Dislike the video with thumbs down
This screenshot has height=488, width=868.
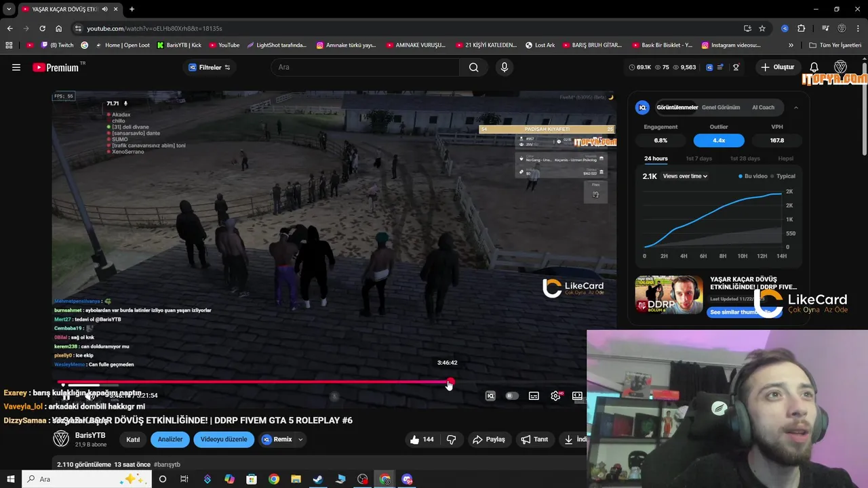click(452, 439)
